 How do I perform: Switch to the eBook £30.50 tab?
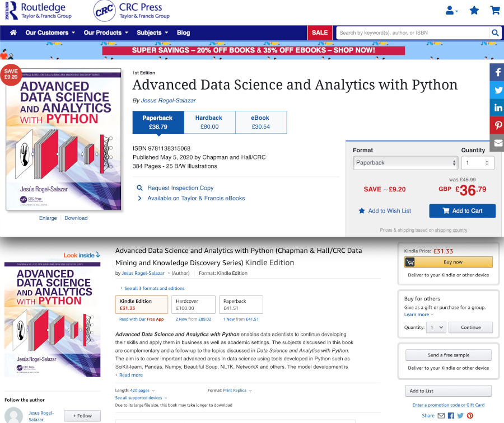[260, 122]
